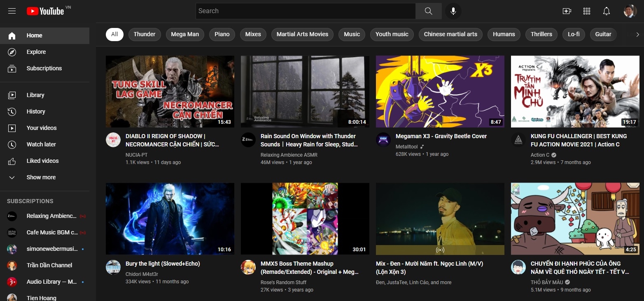The width and height of the screenshot is (644, 301).
Task: Select the Youth music chip
Action: [392, 34]
